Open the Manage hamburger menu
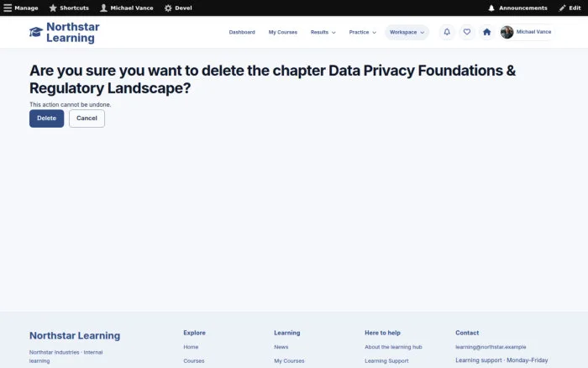The width and height of the screenshot is (588, 368). [21, 8]
